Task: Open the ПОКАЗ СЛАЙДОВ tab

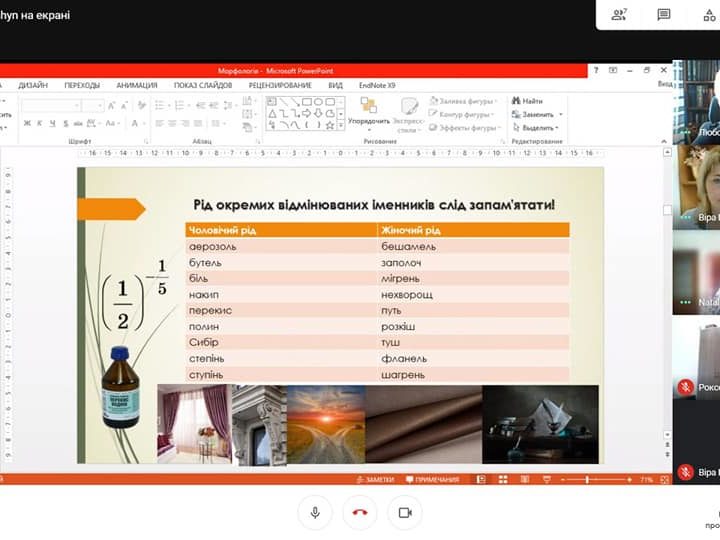Action: coord(203,86)
